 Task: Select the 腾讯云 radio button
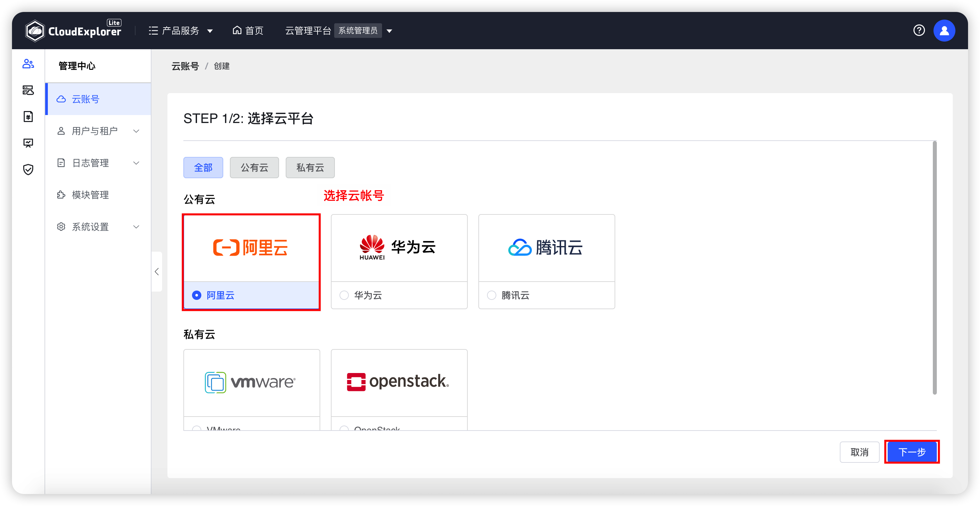492,296
